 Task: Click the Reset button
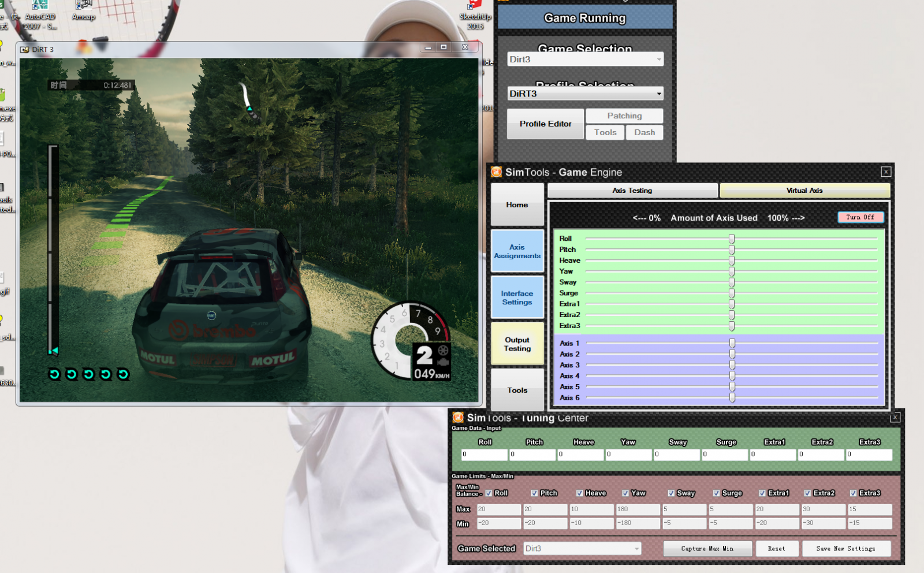[x=777, y=548]
